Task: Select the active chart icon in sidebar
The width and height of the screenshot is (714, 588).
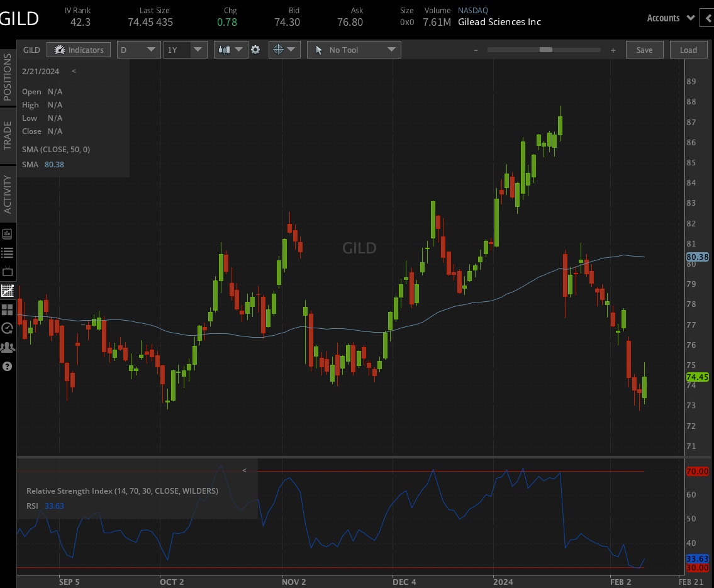Action: (x=8, y=291)
